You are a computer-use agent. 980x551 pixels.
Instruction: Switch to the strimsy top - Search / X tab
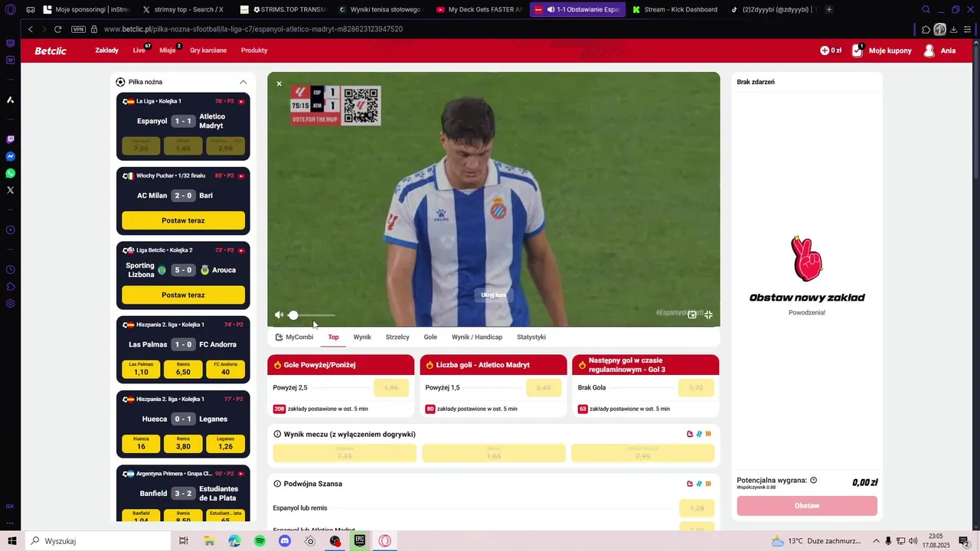(x=183, y=9)
